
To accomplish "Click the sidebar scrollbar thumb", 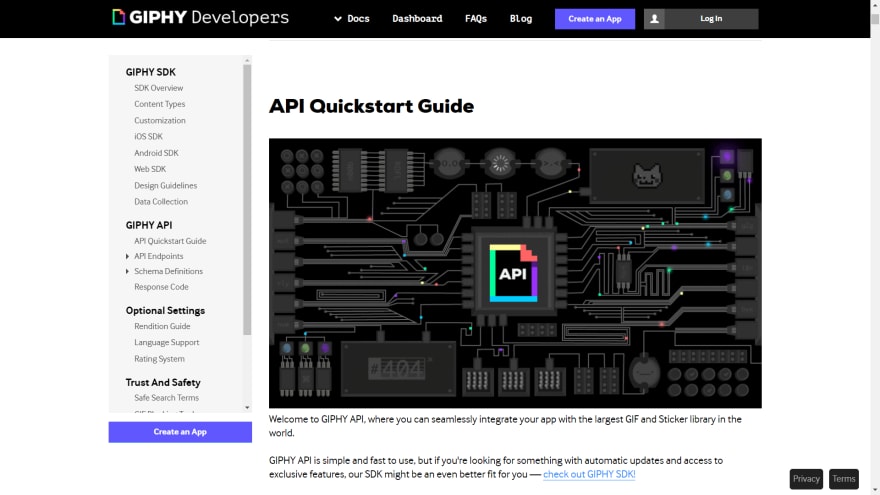I will click(247, 200).
